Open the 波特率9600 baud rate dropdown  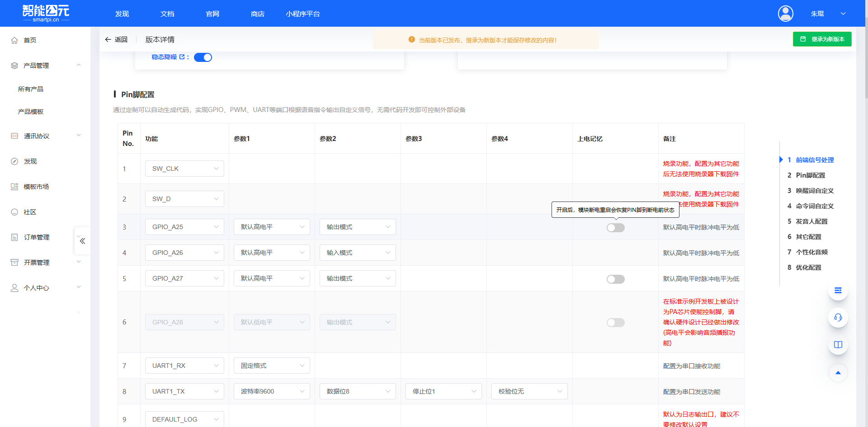[x=272, y=391]
